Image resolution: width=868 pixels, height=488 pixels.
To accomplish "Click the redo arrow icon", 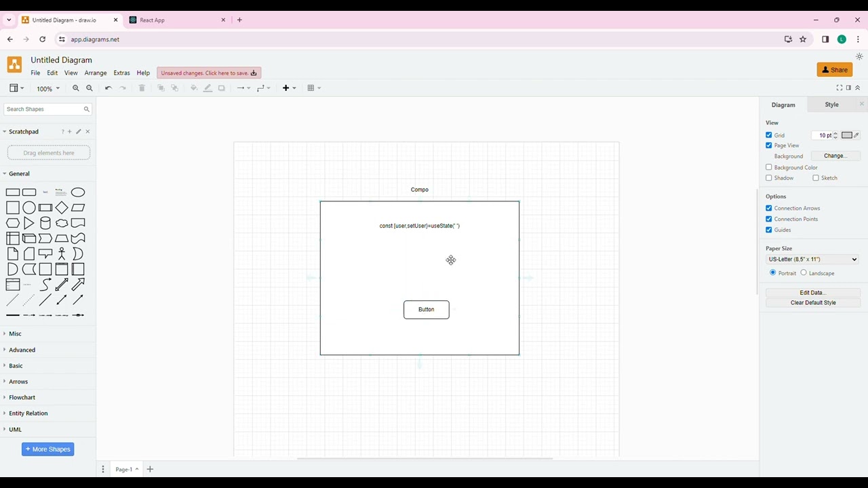I will (123, 88).
